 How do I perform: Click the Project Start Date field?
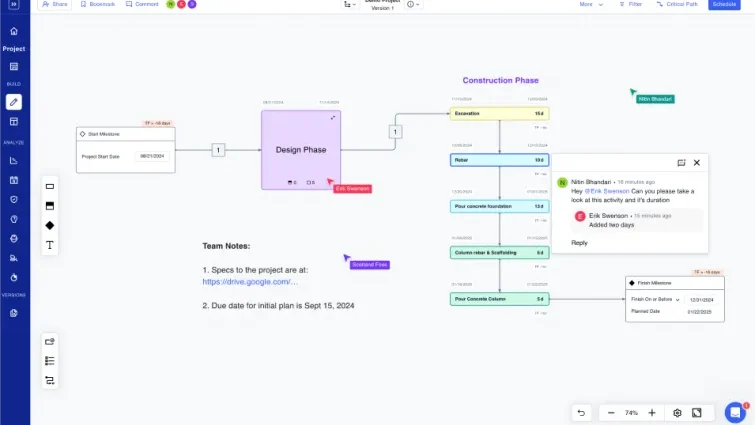[x=152, y=156]
